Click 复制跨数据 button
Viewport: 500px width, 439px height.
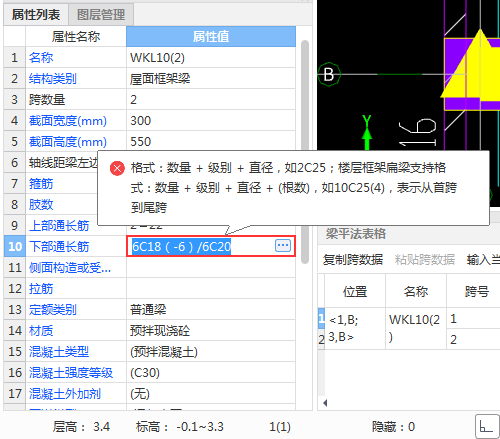pos(352,259)
